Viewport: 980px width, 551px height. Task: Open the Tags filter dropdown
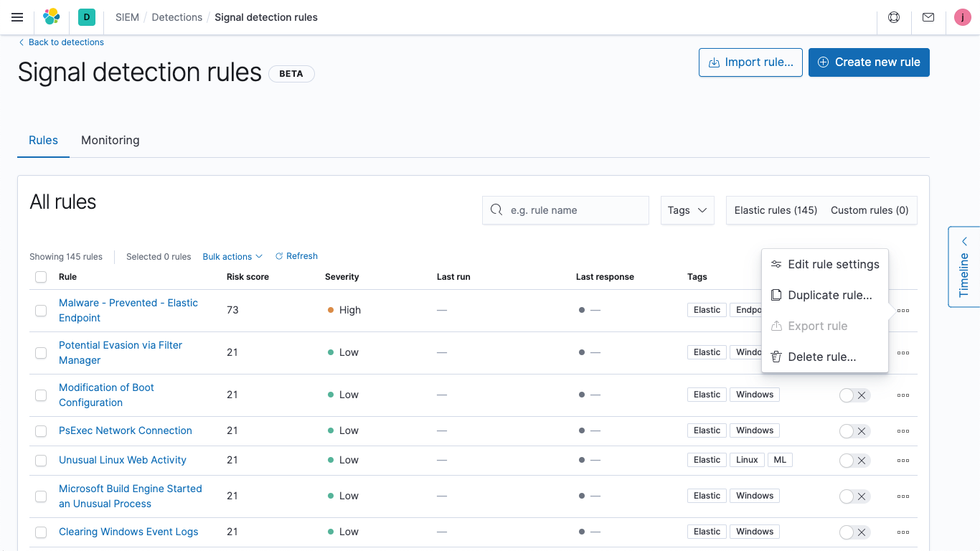coord(687,210)
